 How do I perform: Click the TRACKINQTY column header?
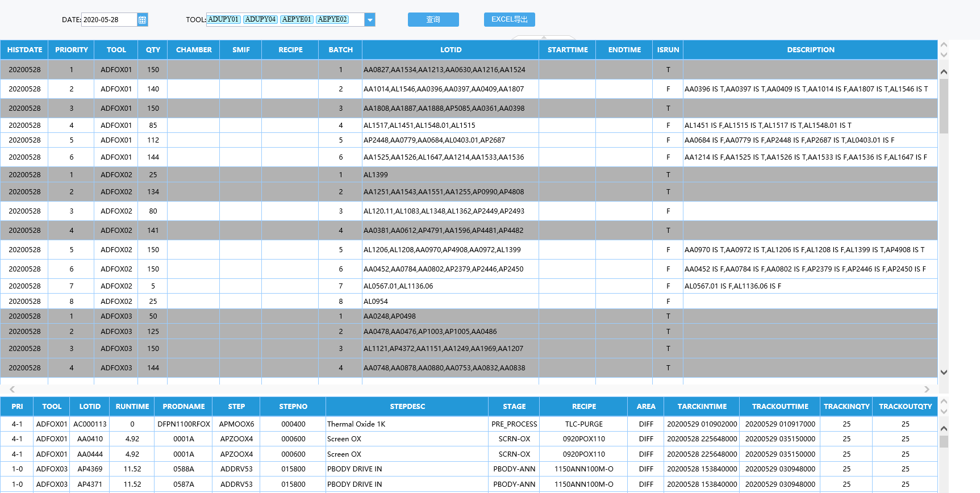point(846,407)
